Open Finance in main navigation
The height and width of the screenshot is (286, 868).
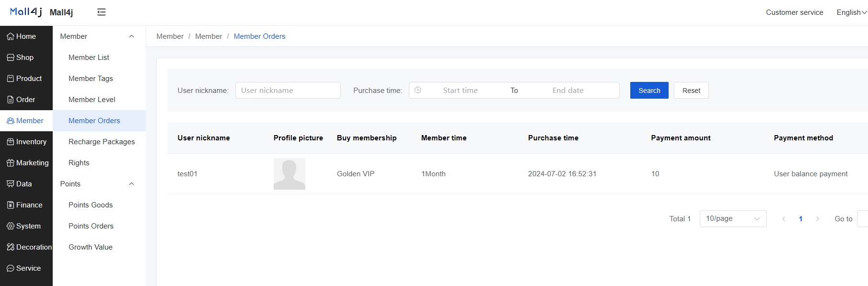click(x=26, y=205)
